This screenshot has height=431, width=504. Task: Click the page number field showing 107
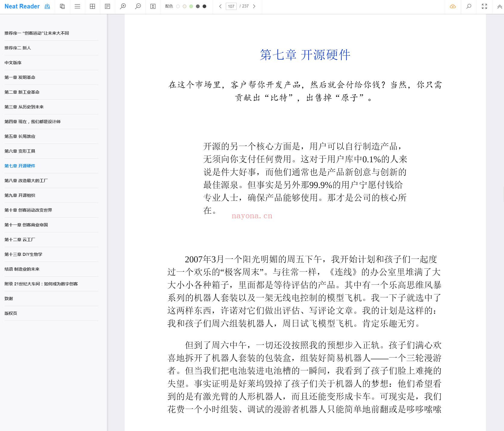[231, 6]
